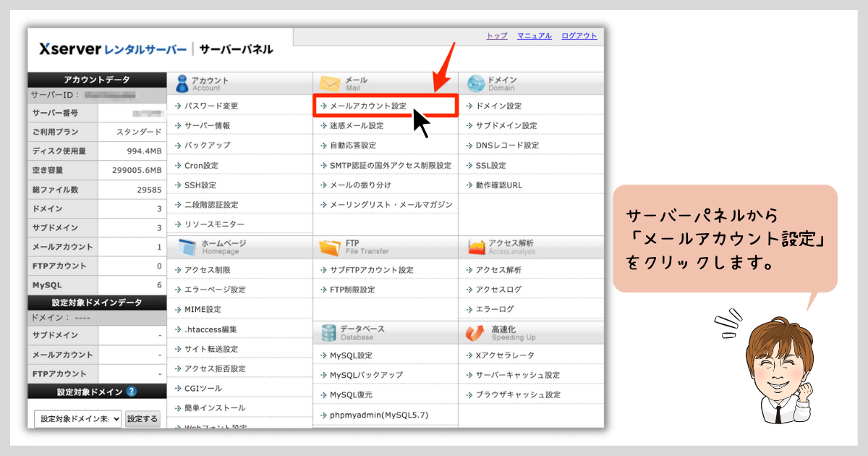This screenshot has width=868, height=456.
Task: Click the Access analysis chart icon
Action: point(476,247)
